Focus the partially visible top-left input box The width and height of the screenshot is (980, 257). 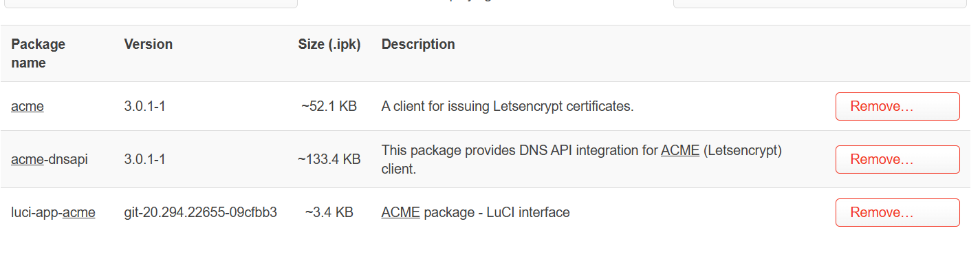pos(149,3)
